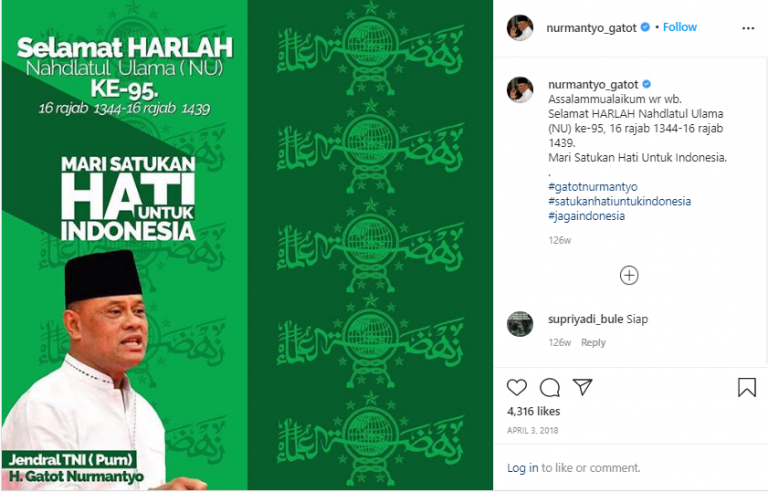Click Log in link

(x=522, y=468)
